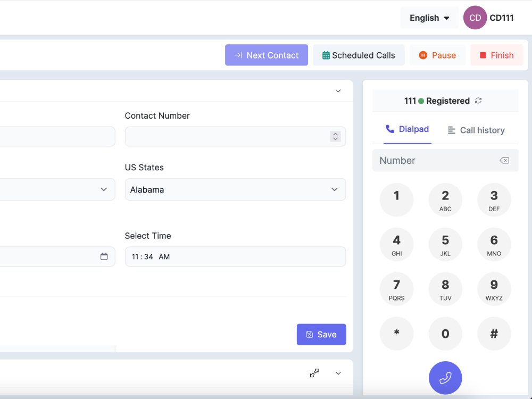The image size is (532, 399).
Task: Click the US States label
Action: (x=144, y=168)
